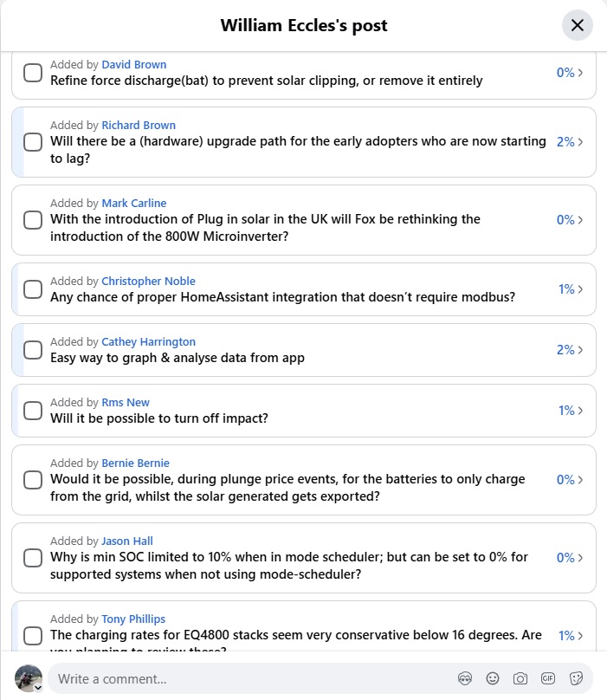Viewport: 607px width, 700px height.
Task: Open the avatar sticker picker icon
Action: coord(465,678)
